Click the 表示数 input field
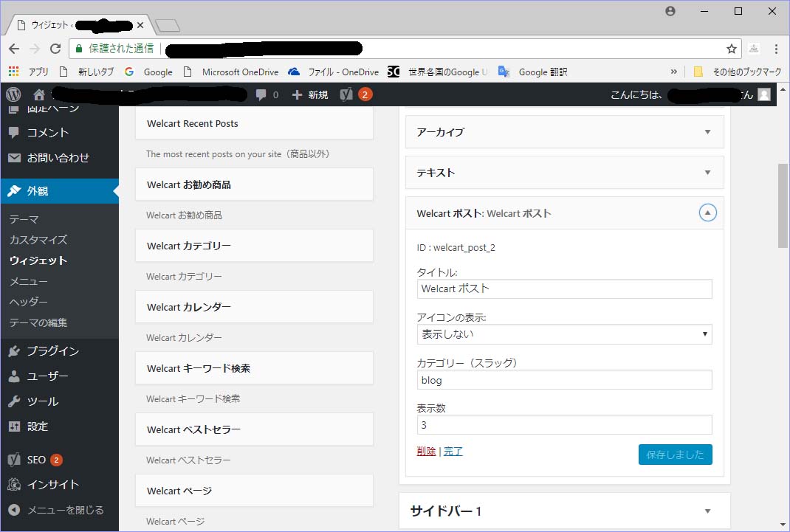 pyautogui.click(x=565, y=425)
